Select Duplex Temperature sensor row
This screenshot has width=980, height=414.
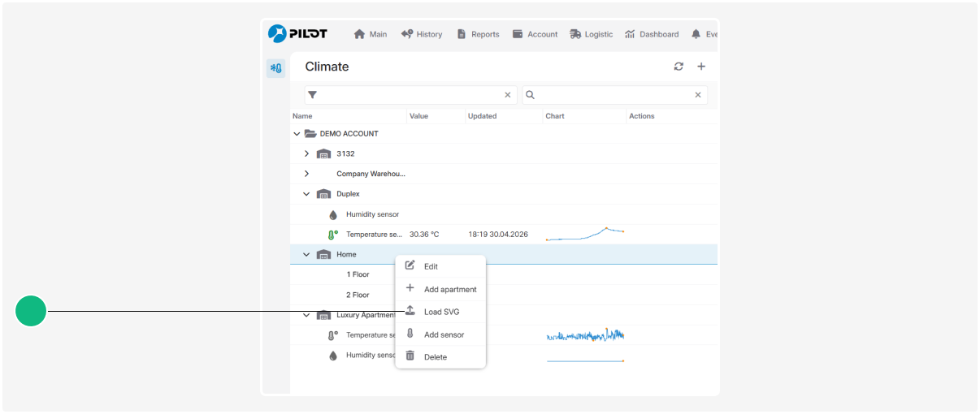504,235
